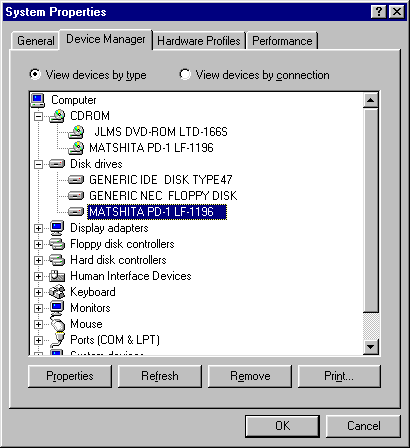Viewport: 410px width, 448px height.
Task: Select the Monitors label text
Action: point(90,308)
